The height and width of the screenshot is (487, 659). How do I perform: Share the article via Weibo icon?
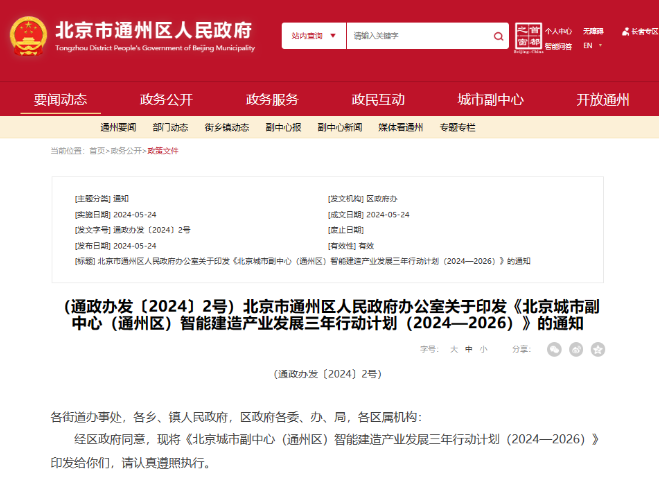coord(577,349)
